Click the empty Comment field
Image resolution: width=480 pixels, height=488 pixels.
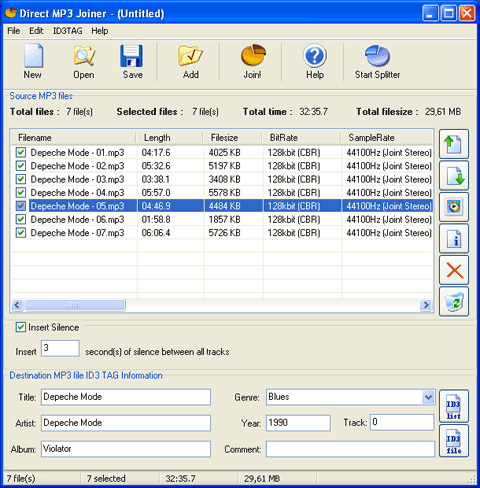coord(350,449)
